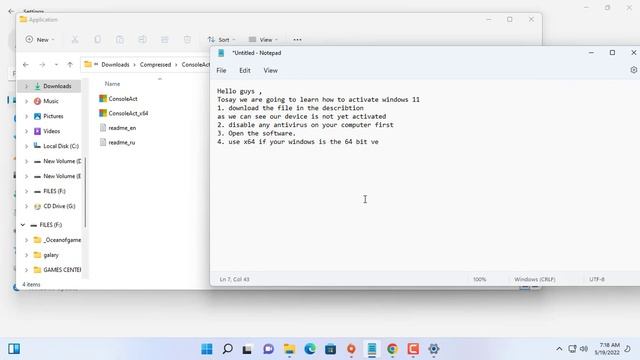Click the Share icon in Explorer toolbar
640x360 pixels.
tap(164, 40)
